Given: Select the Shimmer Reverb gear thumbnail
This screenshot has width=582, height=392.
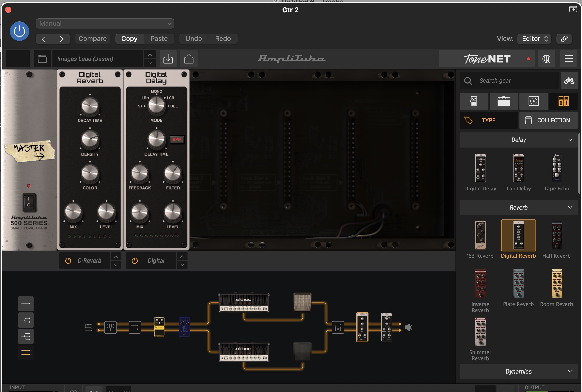Looking at the screenshot, I should pos(480,332).
